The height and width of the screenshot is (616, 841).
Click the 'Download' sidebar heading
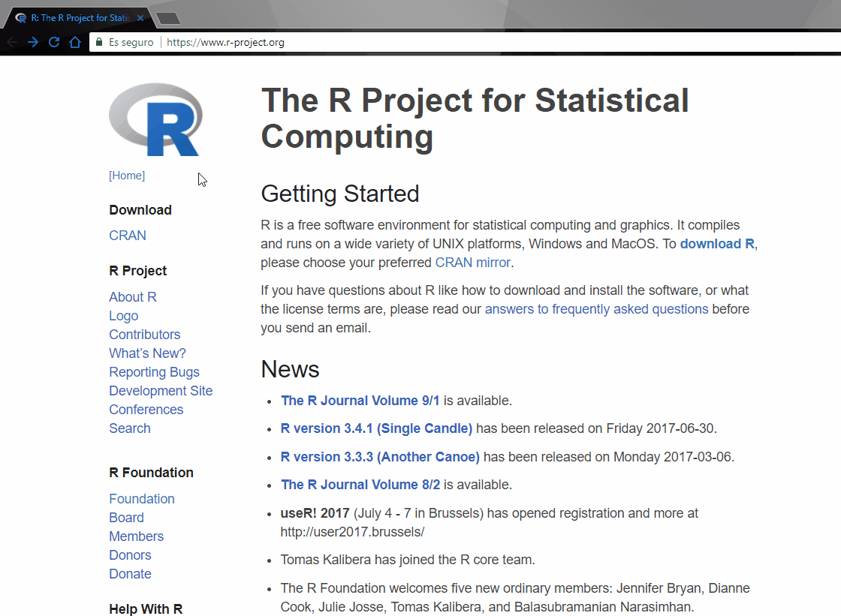[x=140, y=209]
